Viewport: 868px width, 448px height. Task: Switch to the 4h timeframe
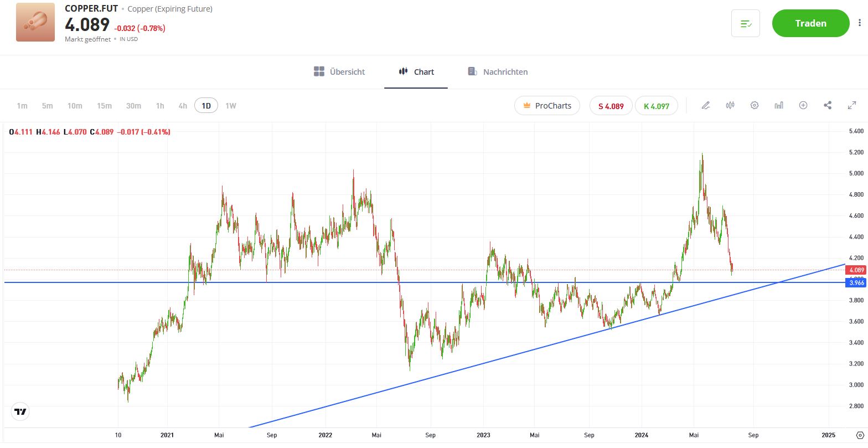pos(183,106)
